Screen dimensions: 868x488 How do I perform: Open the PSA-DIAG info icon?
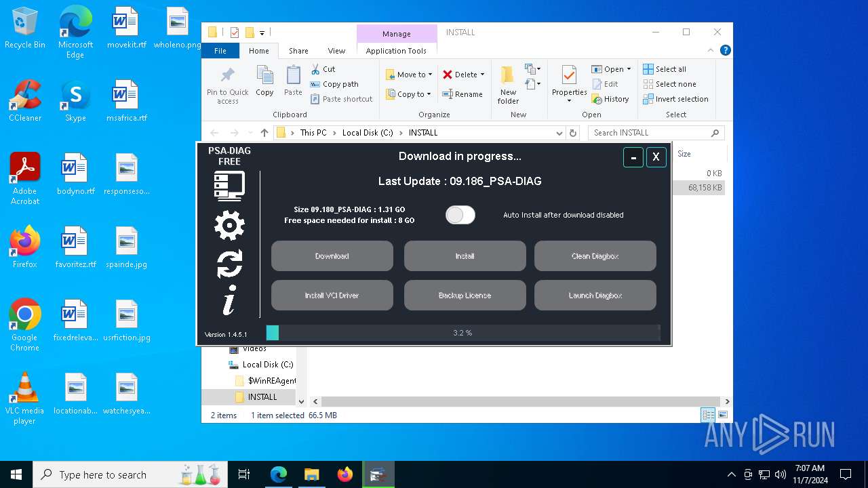tap(229, 300)
